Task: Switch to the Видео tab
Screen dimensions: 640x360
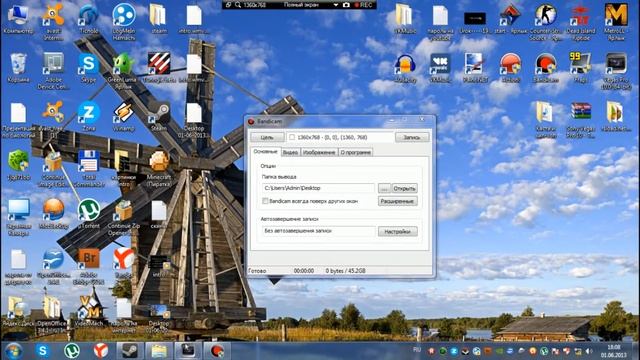Action: click(x=290, y=152)
